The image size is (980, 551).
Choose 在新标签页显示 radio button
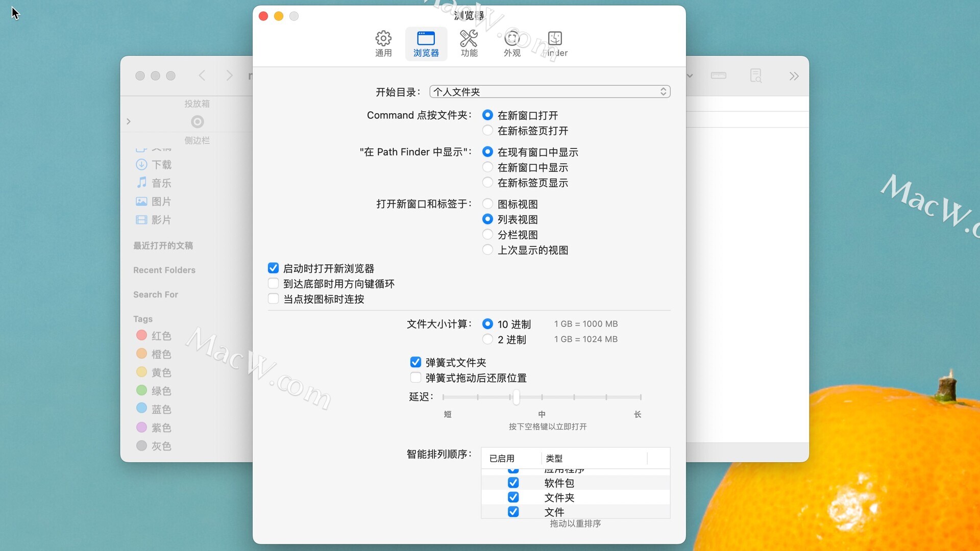coord(487,183)
